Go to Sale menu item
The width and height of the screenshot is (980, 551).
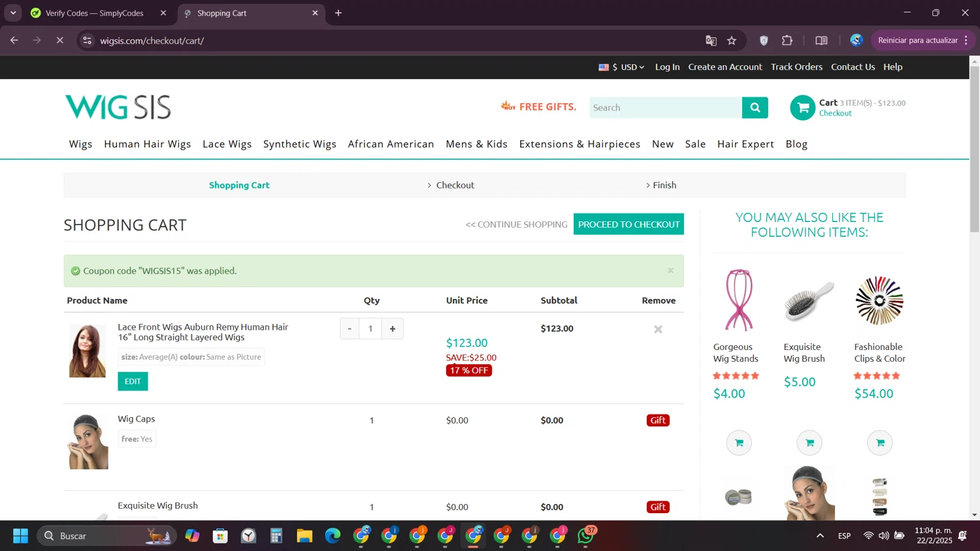click(x=695, y=144)
